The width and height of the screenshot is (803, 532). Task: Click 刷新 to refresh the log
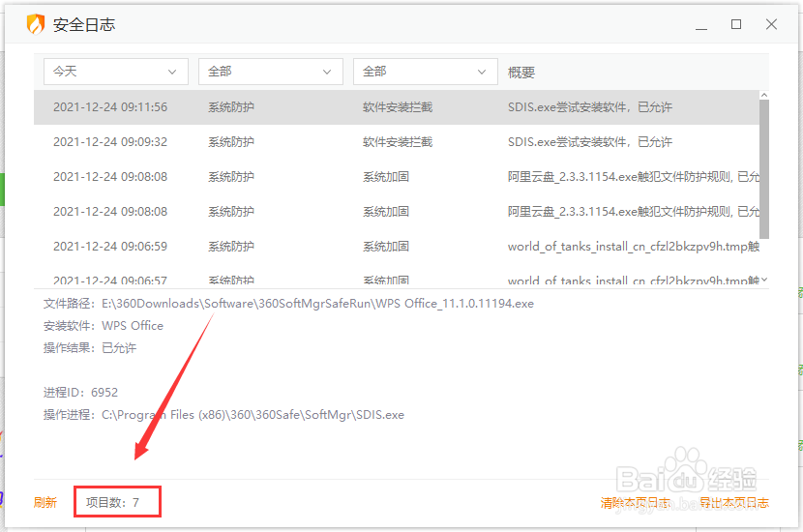point(45,502)
